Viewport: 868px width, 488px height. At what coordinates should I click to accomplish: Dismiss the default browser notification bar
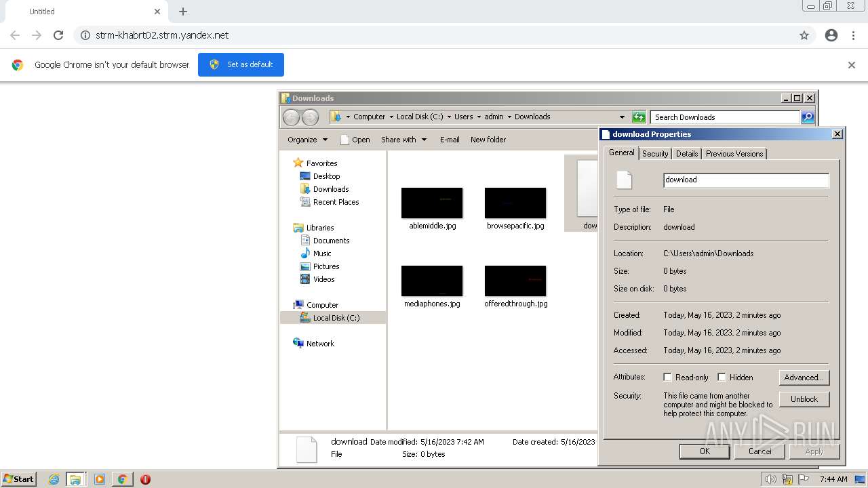coord(852,65)
